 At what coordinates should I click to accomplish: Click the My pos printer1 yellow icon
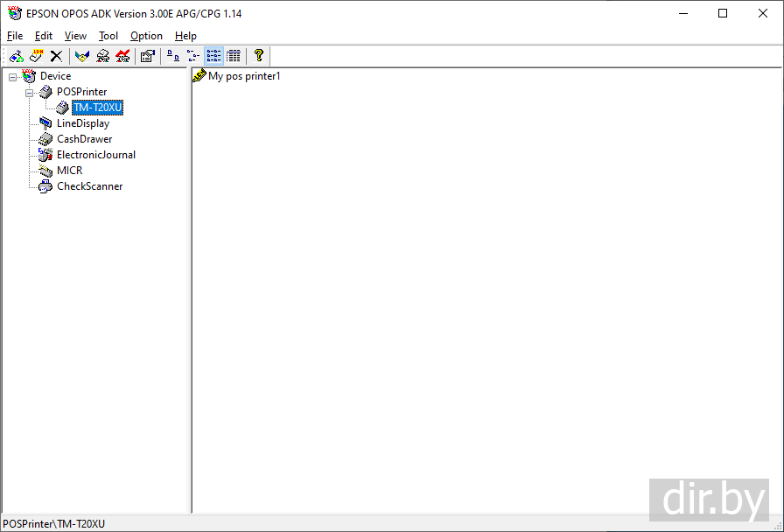199,76
